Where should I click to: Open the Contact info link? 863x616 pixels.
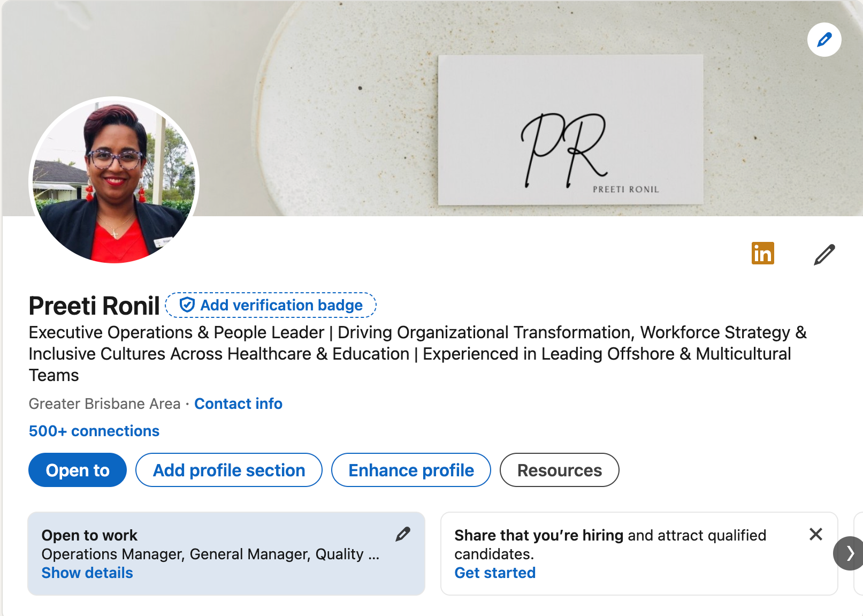point(238,404)
